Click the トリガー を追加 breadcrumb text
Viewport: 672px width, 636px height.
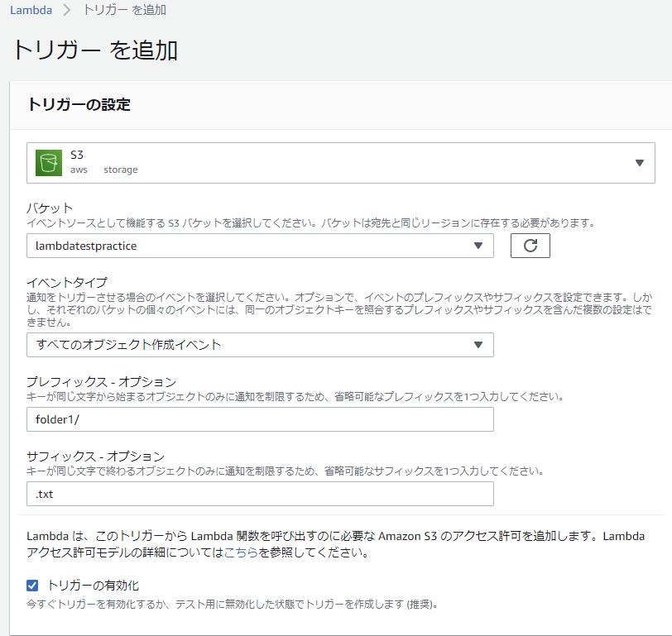[x=125, y=10]
